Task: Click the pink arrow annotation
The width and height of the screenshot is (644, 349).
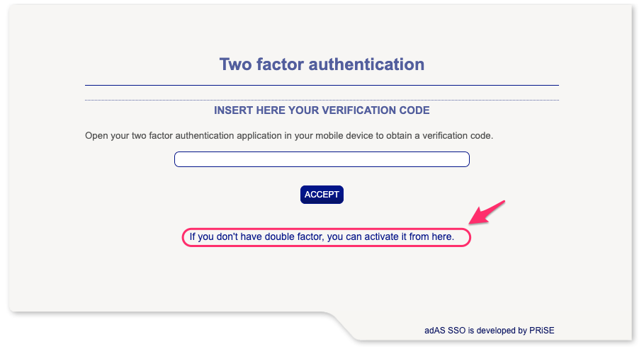Action: pos(487,213)
